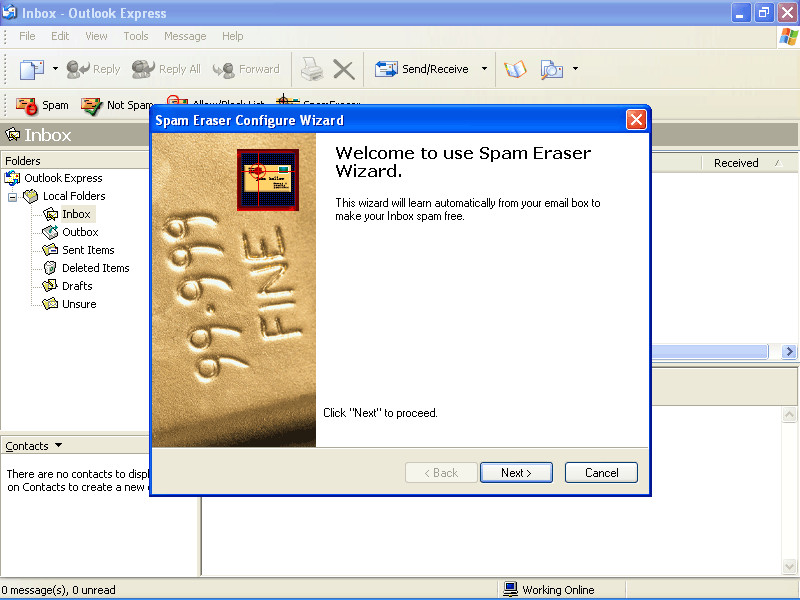Select the Outbox folder
Screen dimensions: 800x600
80,232
